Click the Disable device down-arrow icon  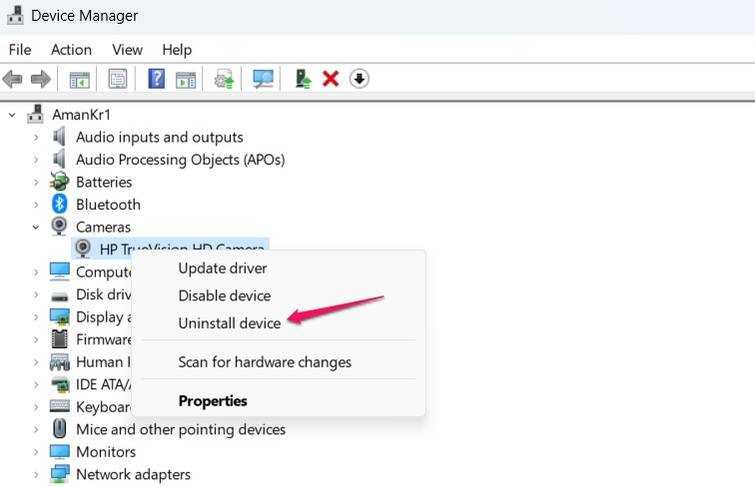359,79
